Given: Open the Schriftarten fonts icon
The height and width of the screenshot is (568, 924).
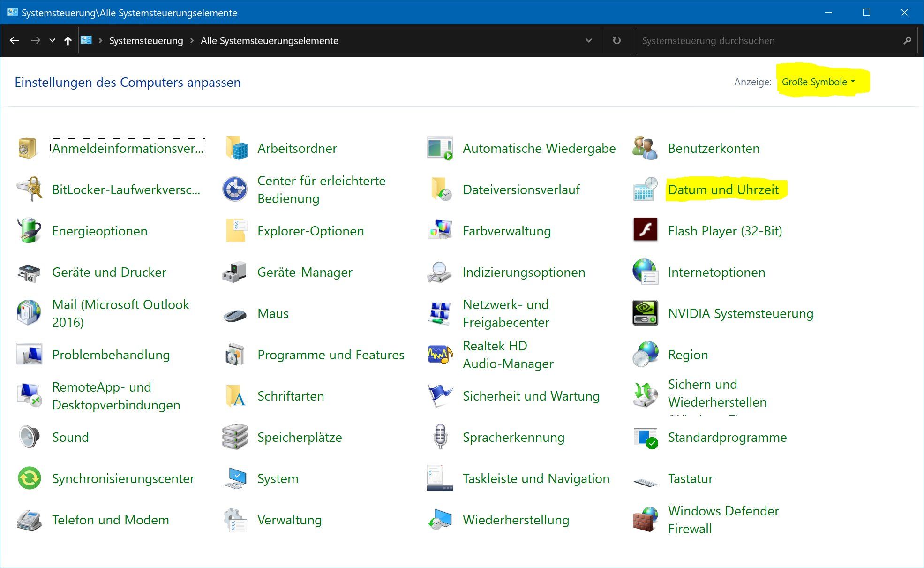Looking at the screenshot, I should (236, 395).
